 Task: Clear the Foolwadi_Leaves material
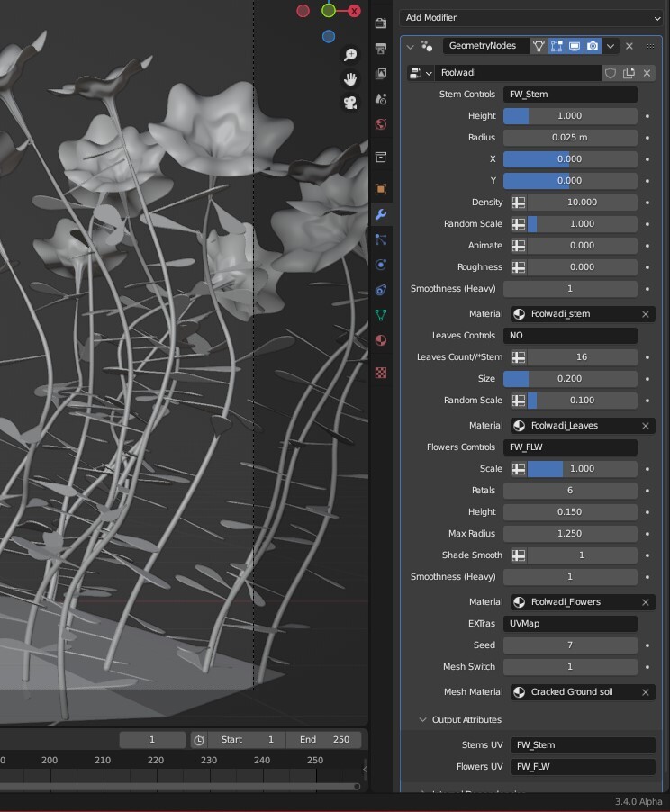[646, 426]
